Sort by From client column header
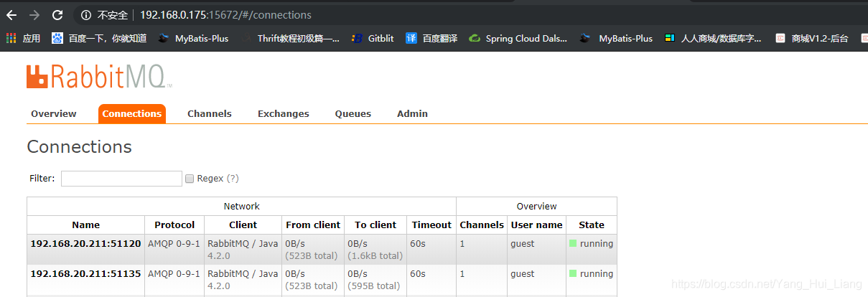 coord(313,225)
